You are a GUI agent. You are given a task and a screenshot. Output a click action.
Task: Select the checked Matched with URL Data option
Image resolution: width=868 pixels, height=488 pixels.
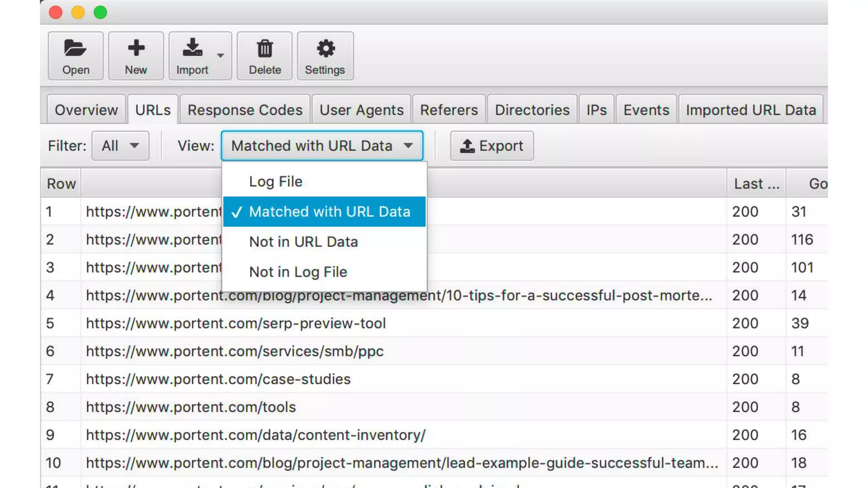(325, 212)
